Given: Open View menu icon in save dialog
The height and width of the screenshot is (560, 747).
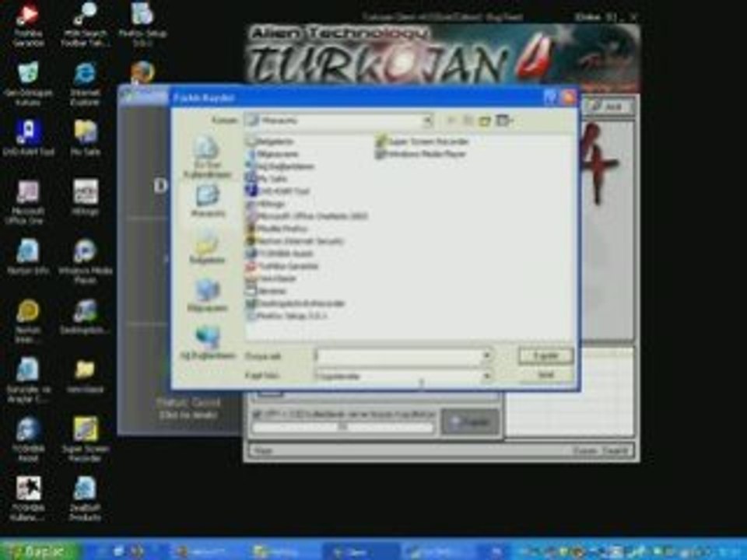Looking at the screenshot, I should [x=503, y=121].
